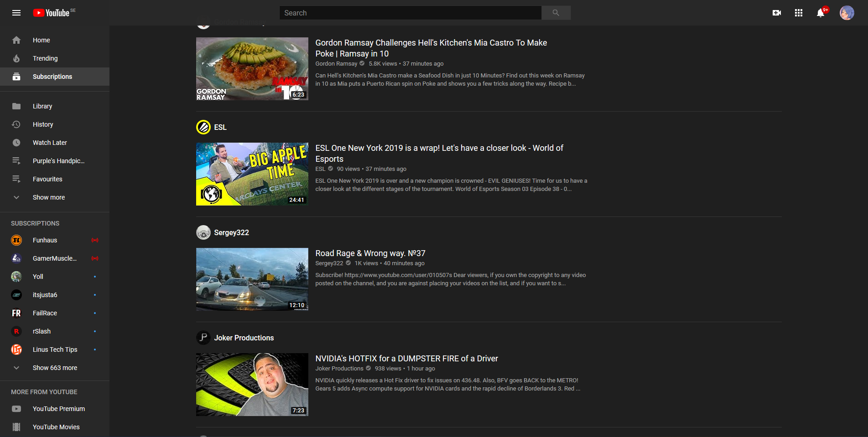868x437 pixels.
Task: Click the Watch Later clock icon
Action: tap(16, 143)
